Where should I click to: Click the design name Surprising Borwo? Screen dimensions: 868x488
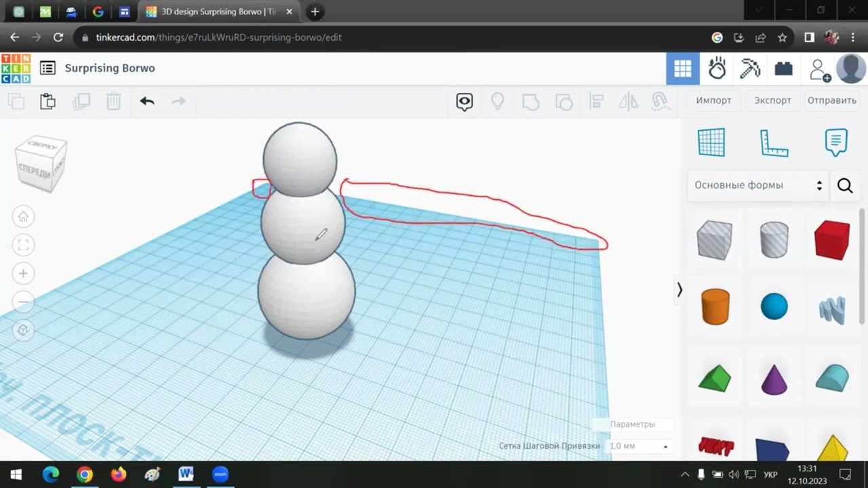tap(110, 68)
